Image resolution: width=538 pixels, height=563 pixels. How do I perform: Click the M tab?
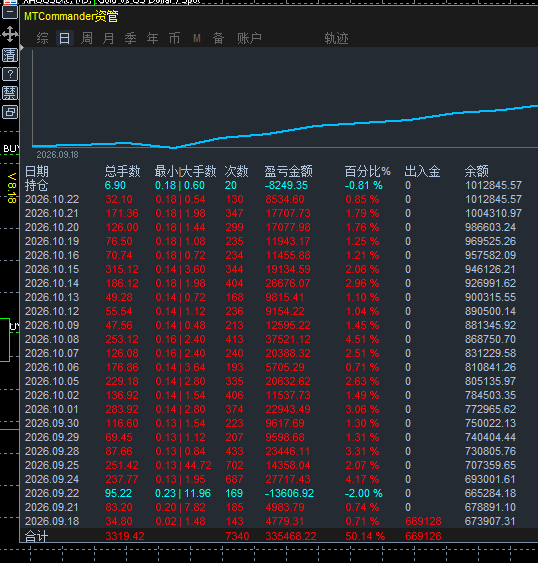pyautogui.click(x=196, y=38)
